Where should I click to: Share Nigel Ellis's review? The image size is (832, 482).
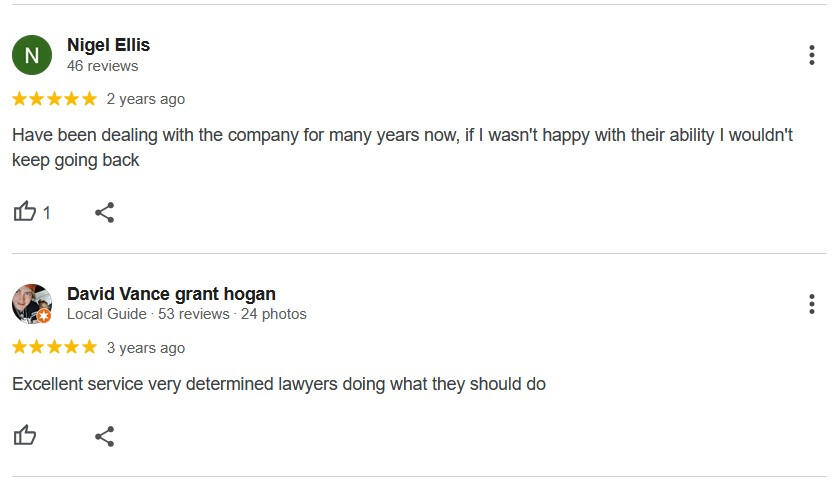(x=105, y=212)
